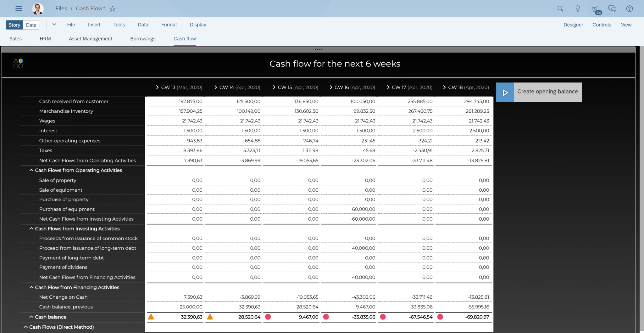This screenshot has width=644, height=333.
Task: Open the Designer panel
Action: pos(573,25)
